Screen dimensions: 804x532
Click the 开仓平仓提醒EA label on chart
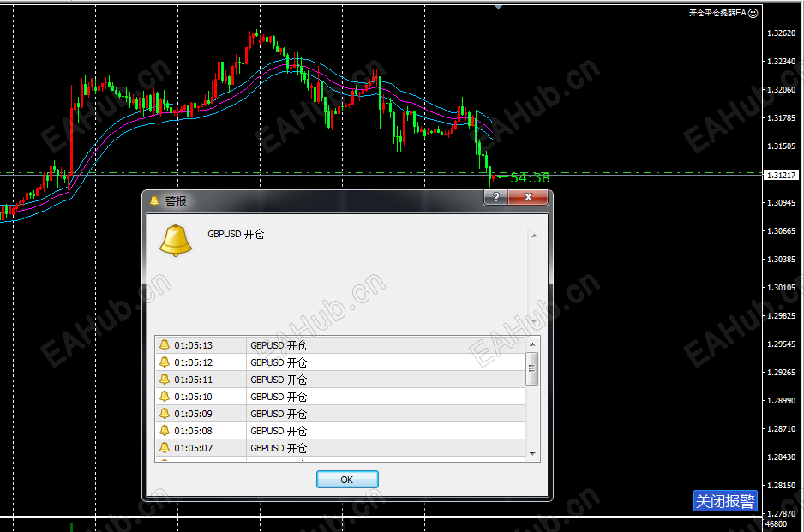coord(717,13)
